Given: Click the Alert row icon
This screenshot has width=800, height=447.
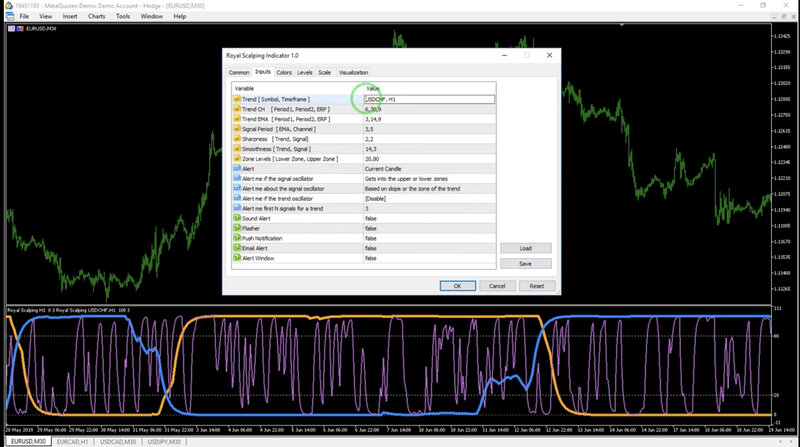Looking at the screenshot, I should [237, 168].
